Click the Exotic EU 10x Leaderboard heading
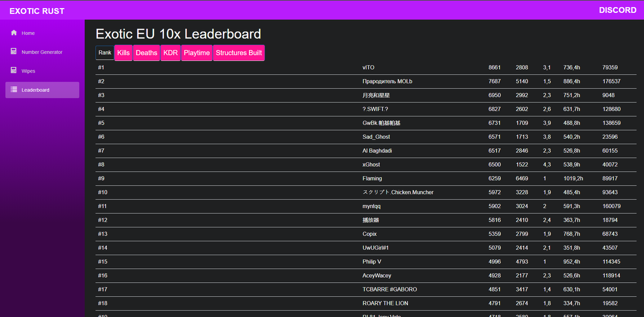This screenshot has width=644, height=317. click(x=178, y=34)
